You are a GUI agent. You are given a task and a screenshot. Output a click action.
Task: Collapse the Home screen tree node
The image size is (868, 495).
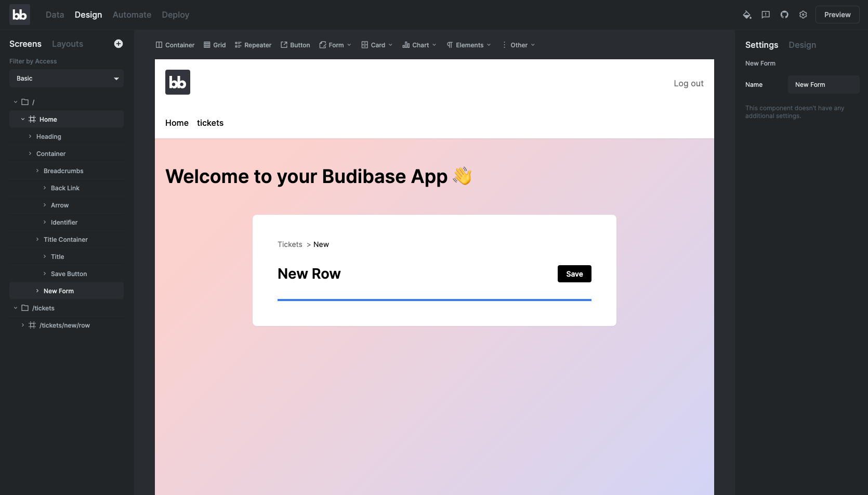point(23,119)
